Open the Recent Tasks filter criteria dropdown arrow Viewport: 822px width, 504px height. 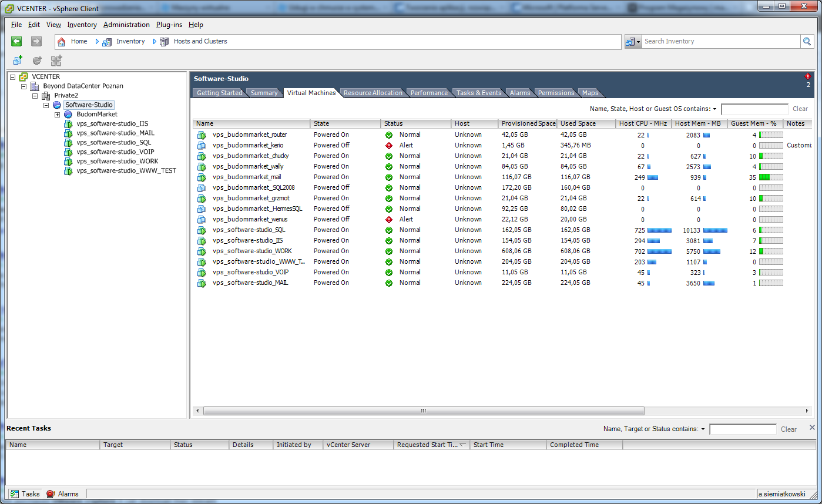pos(703,429)
